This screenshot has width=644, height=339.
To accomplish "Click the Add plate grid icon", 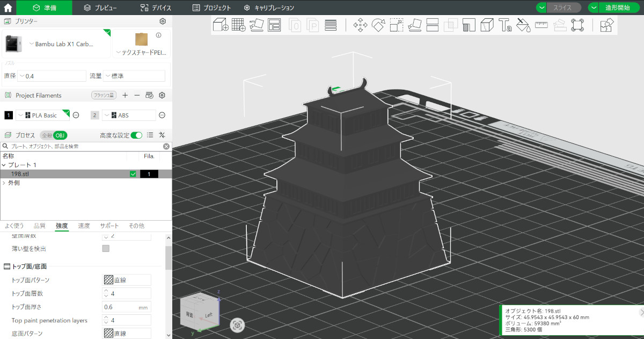I will pos(238,25).
